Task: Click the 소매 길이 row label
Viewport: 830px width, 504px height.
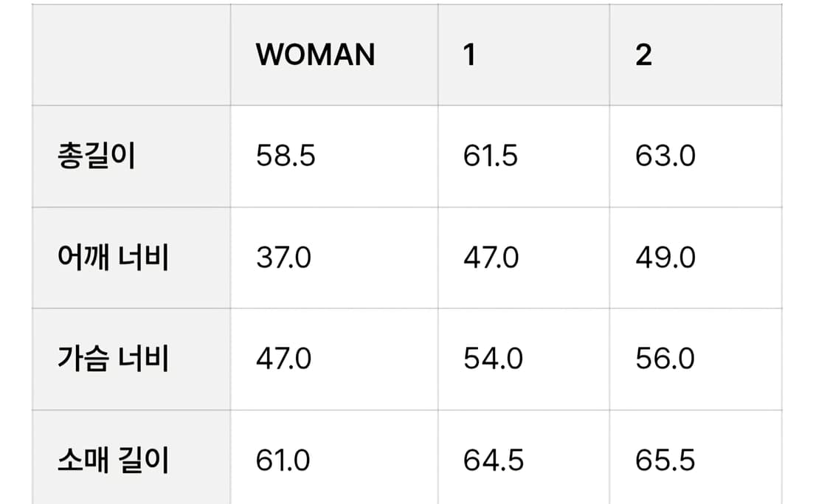Action: point(113,460)
